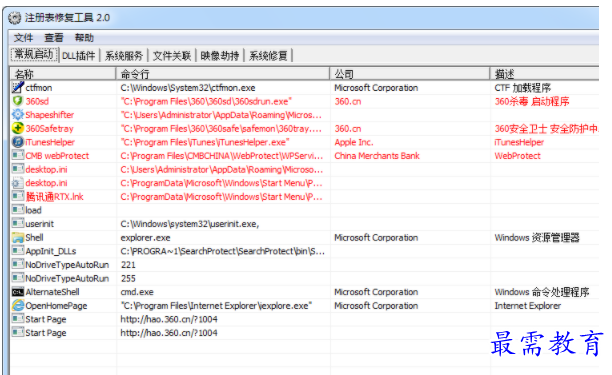Switch to the 常规启动 tab
612x375 pixels.
click(x=34, y=55)
